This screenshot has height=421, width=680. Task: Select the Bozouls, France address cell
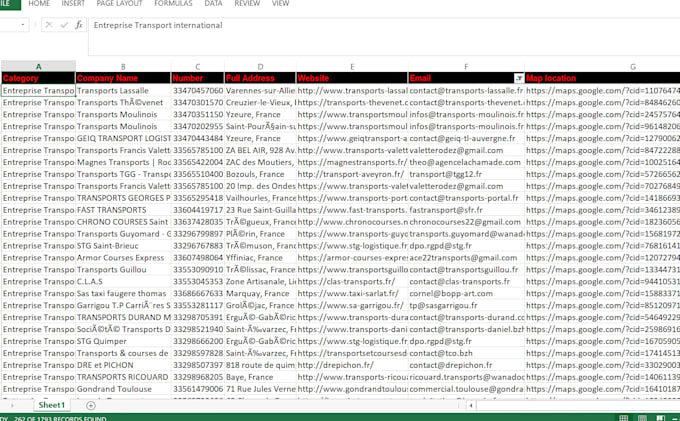tap(260, 174)
